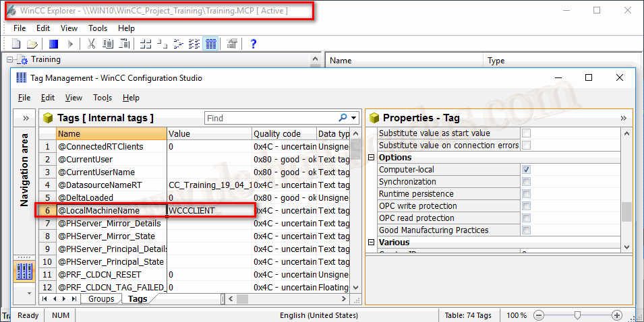Click the New project toolbar icon
The width and height of the screenshot is (644, 322).
[16, 44]
